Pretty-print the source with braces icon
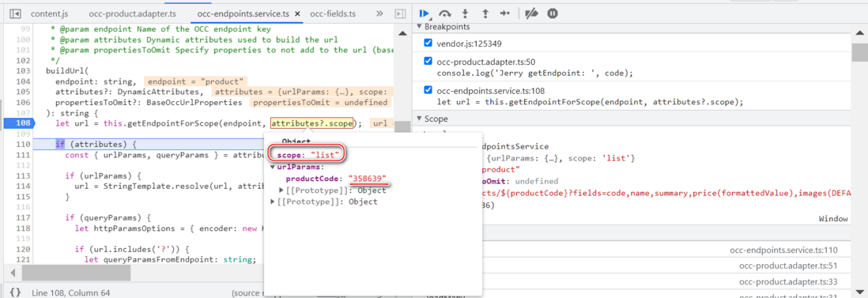868x298 pixels. (16, 292)
